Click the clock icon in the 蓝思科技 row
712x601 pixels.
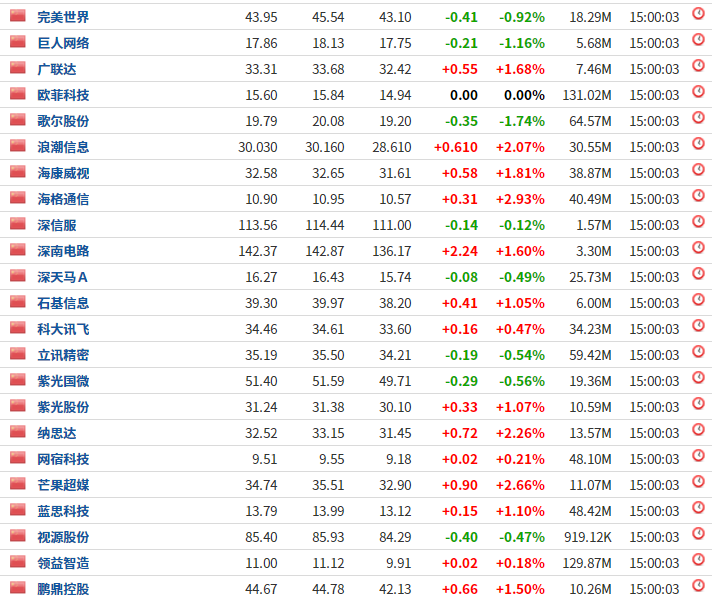point(698,507)
